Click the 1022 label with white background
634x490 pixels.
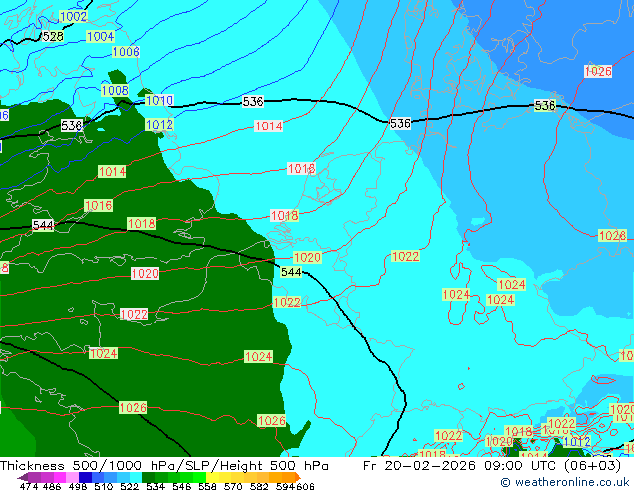pyautogui.click(x=134, y=315)
